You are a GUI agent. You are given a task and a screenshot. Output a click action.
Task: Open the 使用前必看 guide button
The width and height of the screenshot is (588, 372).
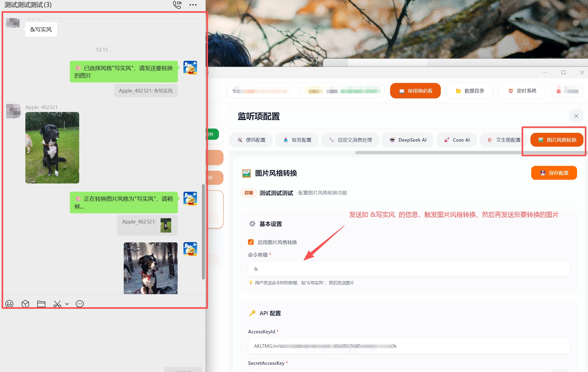[415, 91]
